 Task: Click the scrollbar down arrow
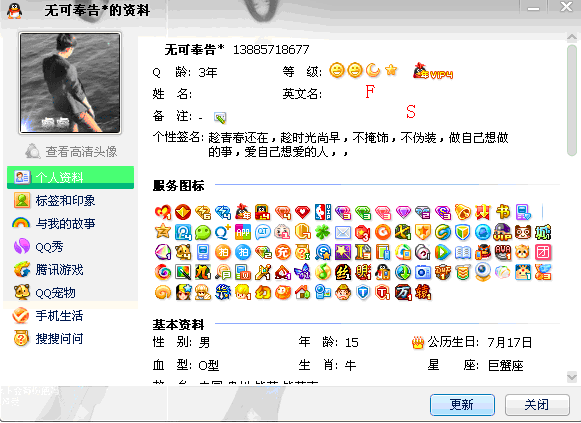point(572,377)
